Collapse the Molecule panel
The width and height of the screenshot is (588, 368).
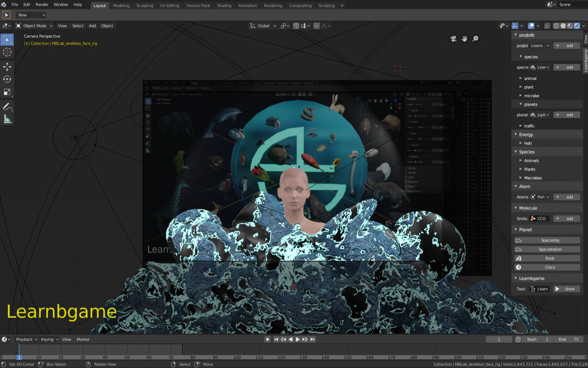pyautogui.click(x=516, y=208)
